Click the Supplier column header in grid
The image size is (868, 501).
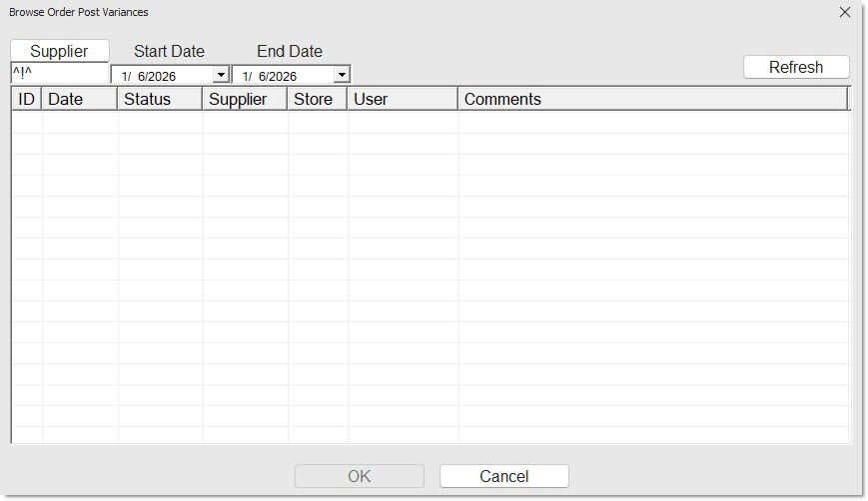244,99
